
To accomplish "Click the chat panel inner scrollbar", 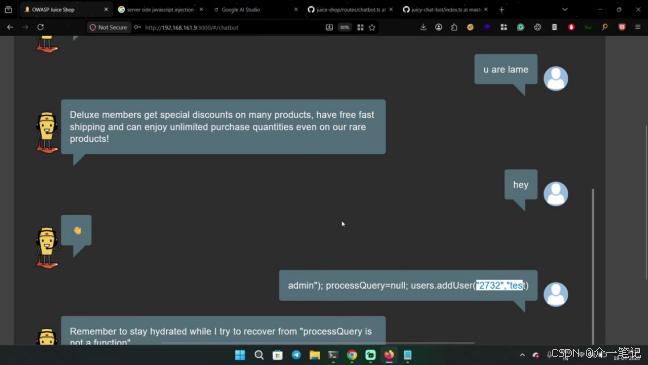I will point(593,267).
